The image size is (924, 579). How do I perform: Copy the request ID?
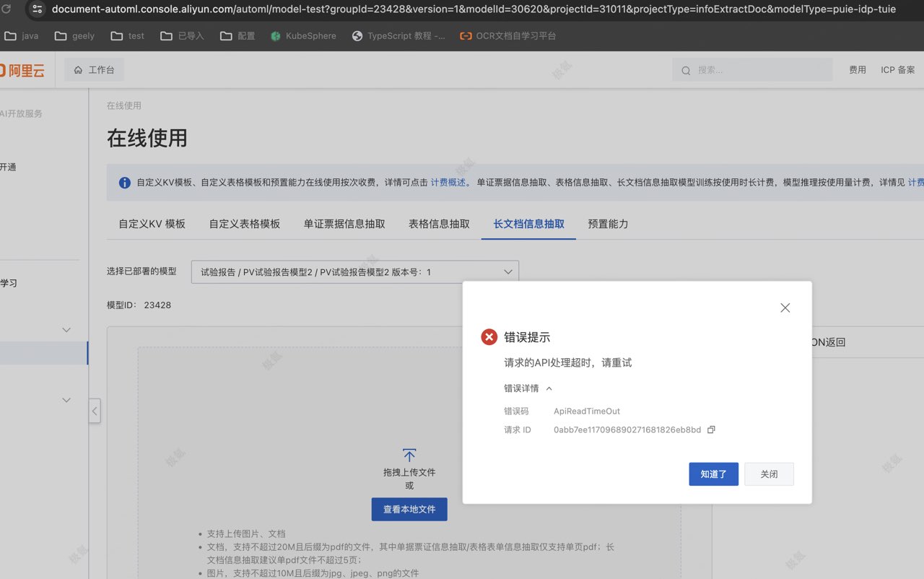(711, 430)
